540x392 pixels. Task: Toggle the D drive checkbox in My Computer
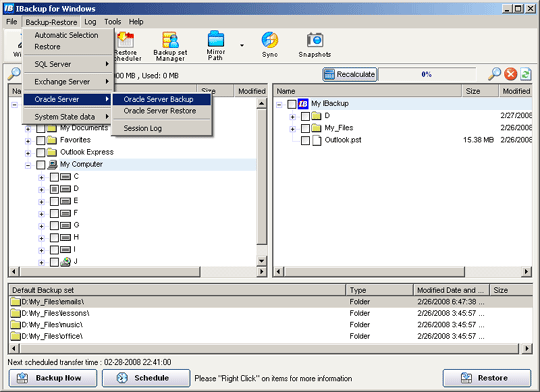54,189
